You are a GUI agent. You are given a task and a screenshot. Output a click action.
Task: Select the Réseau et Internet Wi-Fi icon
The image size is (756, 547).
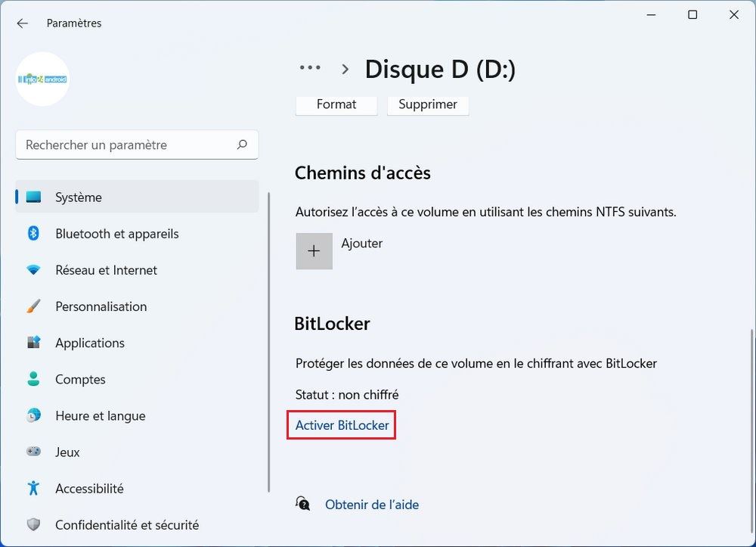click(33, 270)
